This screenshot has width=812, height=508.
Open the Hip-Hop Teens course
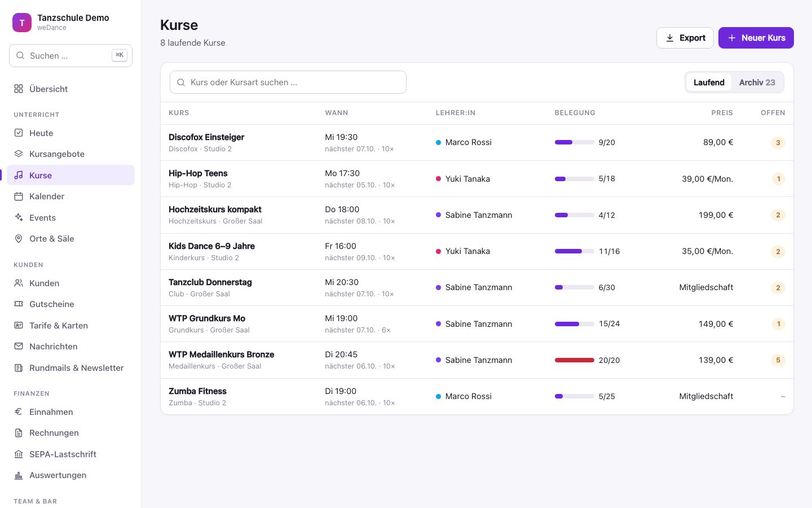tap(198, 173)
